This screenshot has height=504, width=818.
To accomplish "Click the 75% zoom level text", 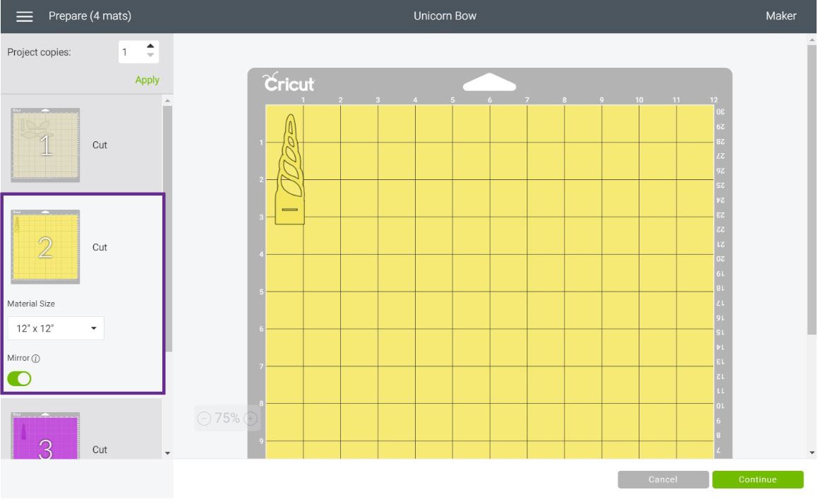I will coord(227,418).
